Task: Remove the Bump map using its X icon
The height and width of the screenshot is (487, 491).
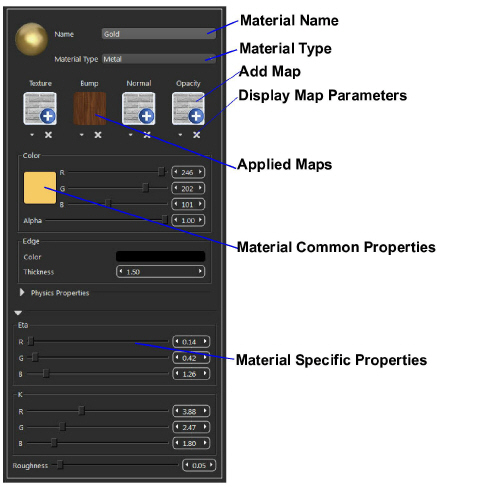Action: [x=98, y=135]
